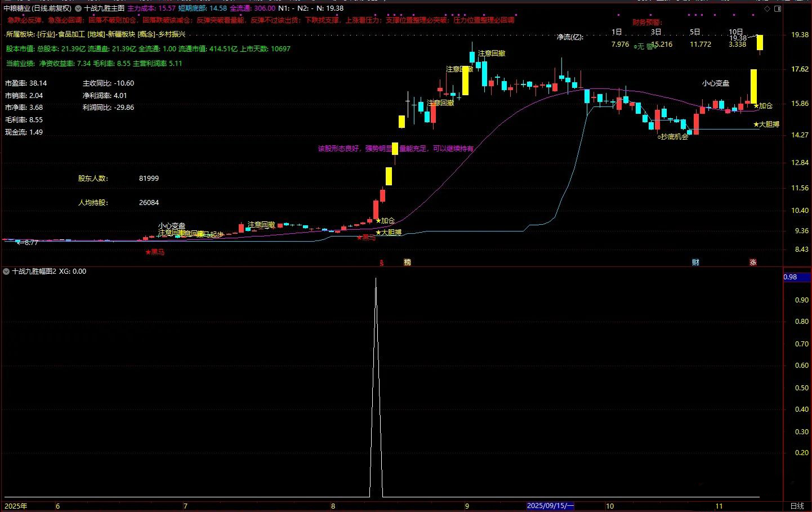
Task: Click the white spike peak in sub-chart
Action: tap(376, 279)
